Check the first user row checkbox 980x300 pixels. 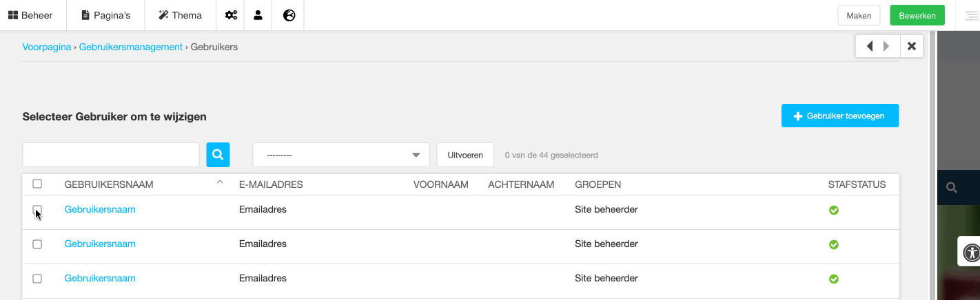click(x=37, y=210)
